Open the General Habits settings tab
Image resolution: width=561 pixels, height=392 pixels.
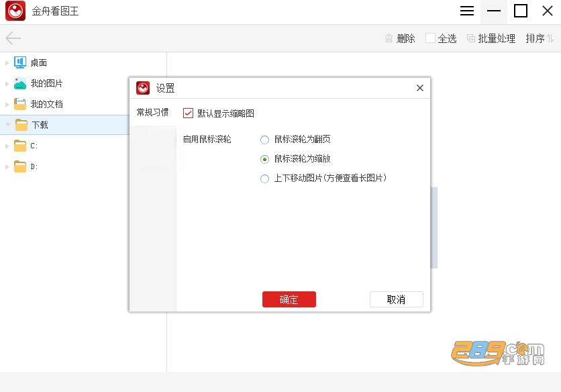tap(152, 112)
